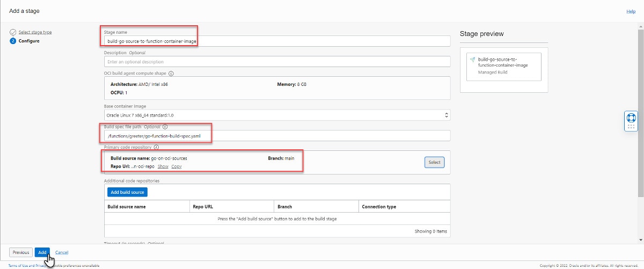Click the paper-plane icon in Stage preview
Screen dimensions: 644x269
472,59
